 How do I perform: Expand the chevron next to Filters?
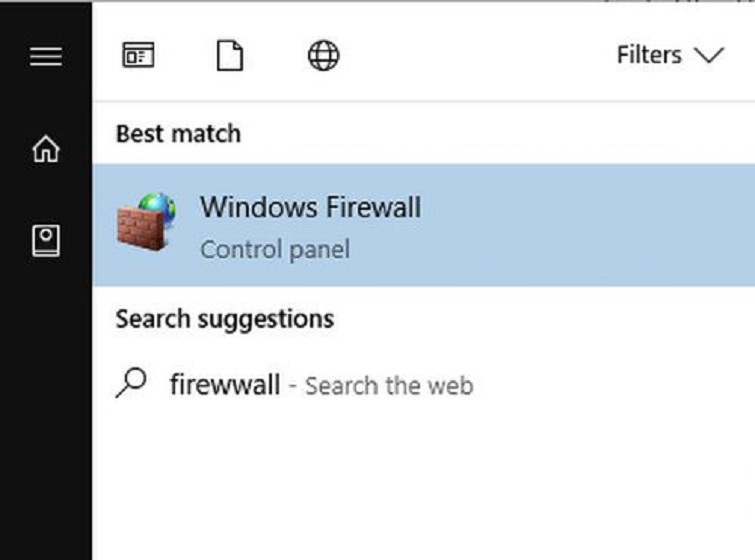[709, 55]
